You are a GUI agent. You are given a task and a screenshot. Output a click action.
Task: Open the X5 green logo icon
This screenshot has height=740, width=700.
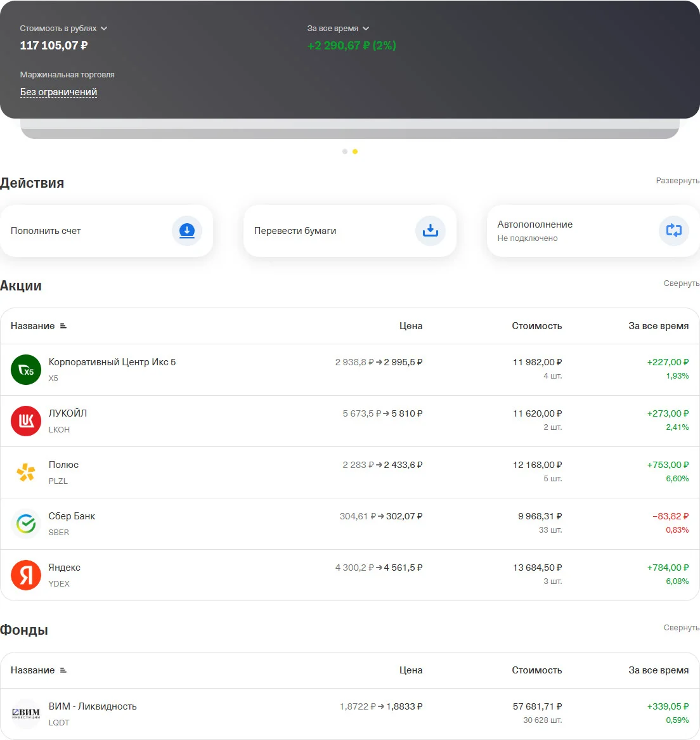[26, 370]
